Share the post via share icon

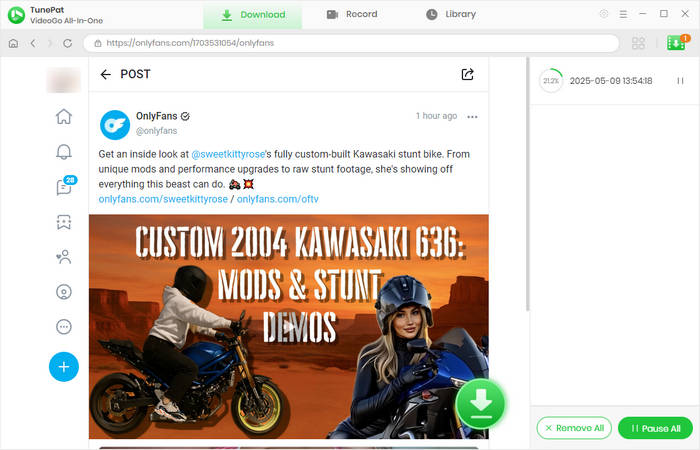[x=467, y=74]
